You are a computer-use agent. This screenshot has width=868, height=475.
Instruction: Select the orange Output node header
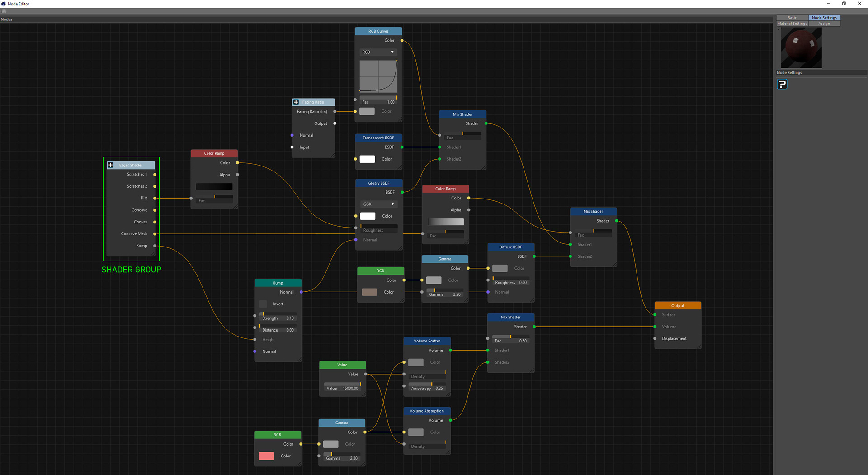678,305
